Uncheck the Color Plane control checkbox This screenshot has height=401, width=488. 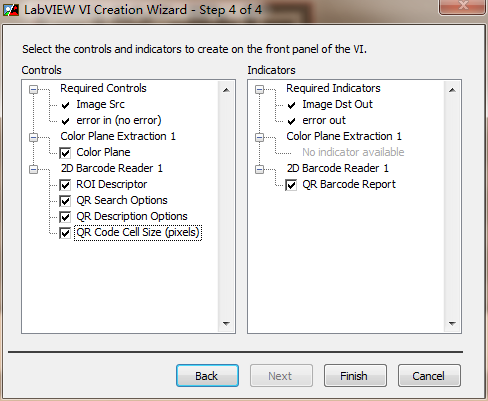tap(65, 153)
